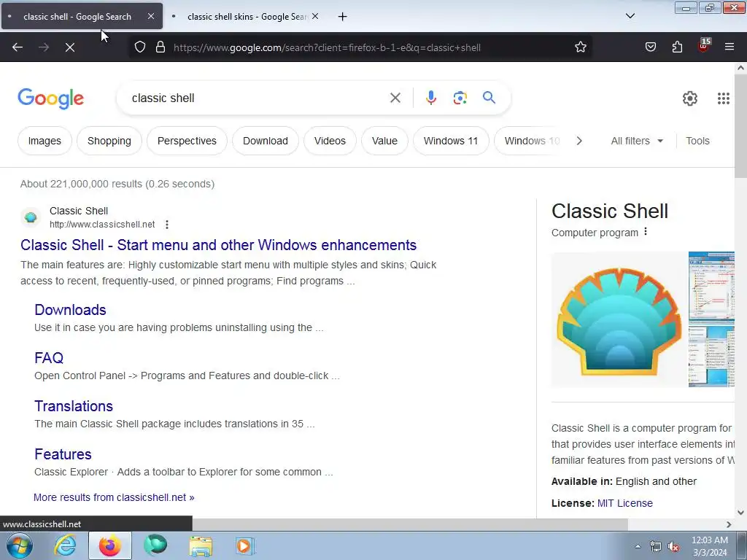Choose the Value filter chip
The height and width of the screenshot is (560, 747).
[384, 141]
